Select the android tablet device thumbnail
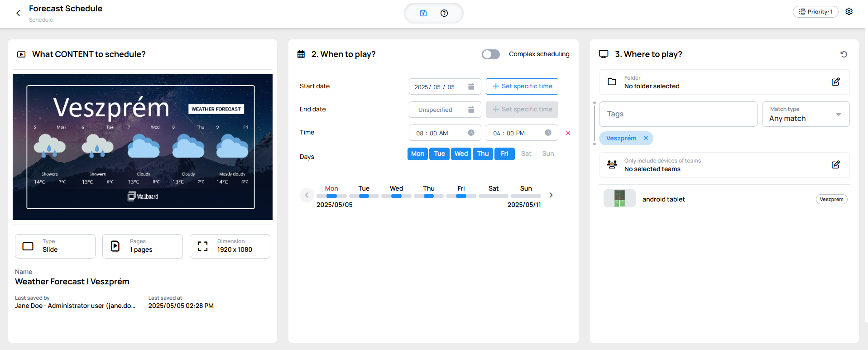868x350 pixels. point(619,199)
